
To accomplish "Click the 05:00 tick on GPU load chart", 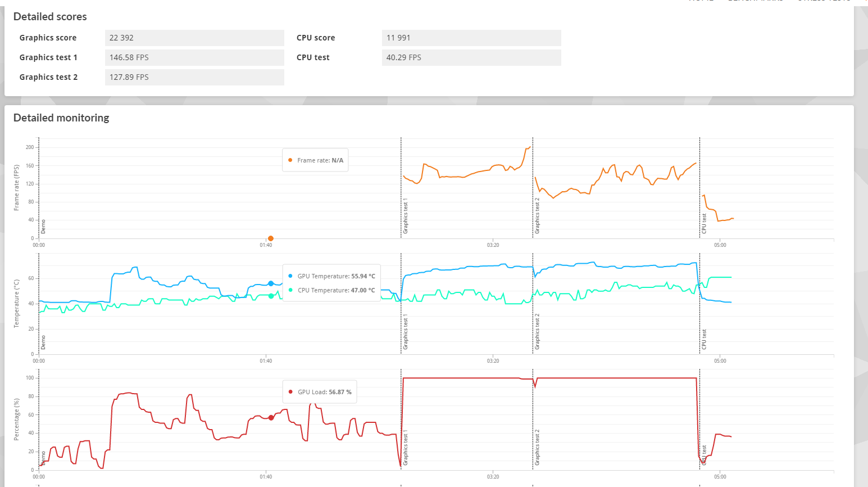I will (x=720, y=476).
